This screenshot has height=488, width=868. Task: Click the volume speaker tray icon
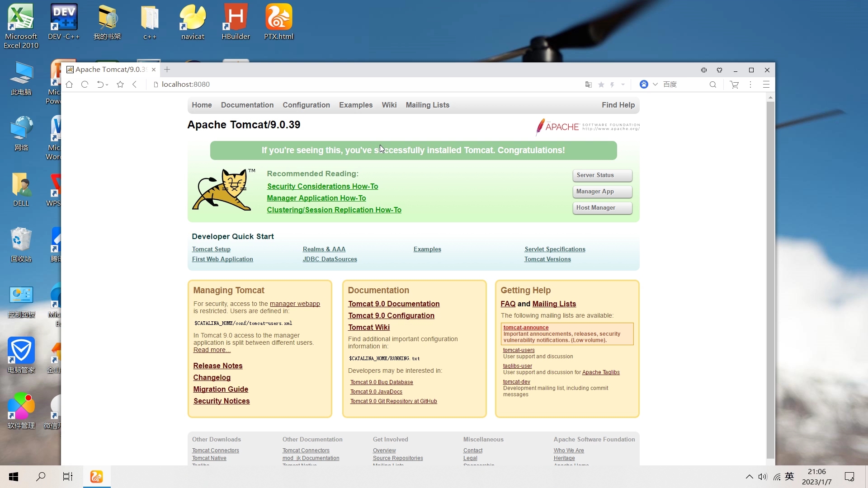tap(763, 477)
